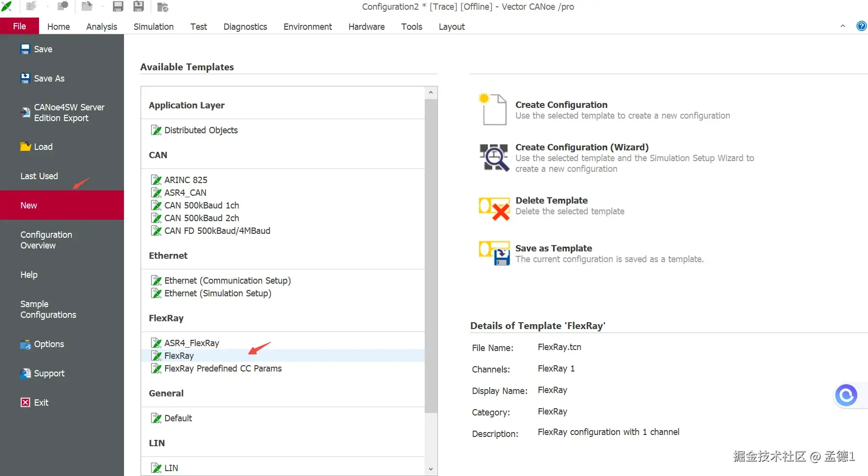
Task: Select the Tools ribbon tab
Action: click(412, 27)
